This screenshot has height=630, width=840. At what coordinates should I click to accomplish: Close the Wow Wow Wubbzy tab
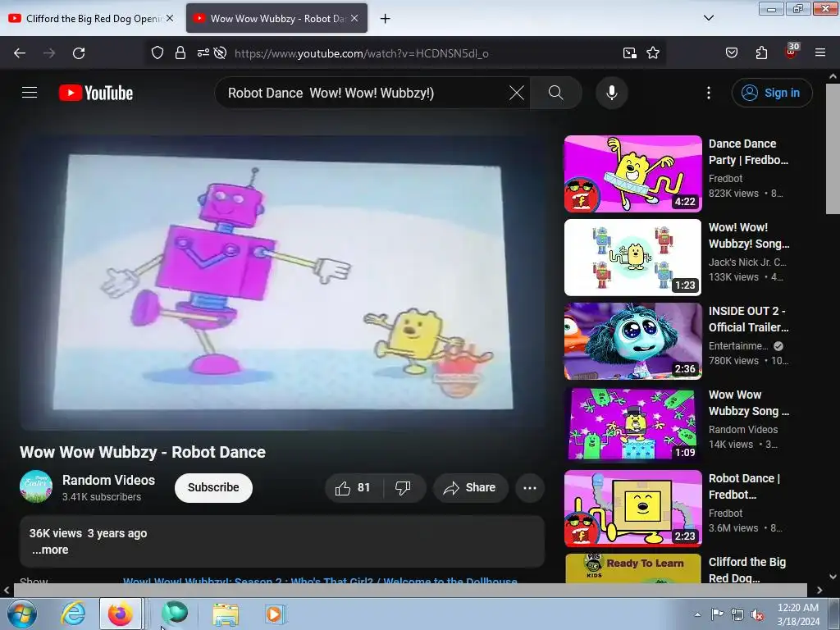[354, 18]
